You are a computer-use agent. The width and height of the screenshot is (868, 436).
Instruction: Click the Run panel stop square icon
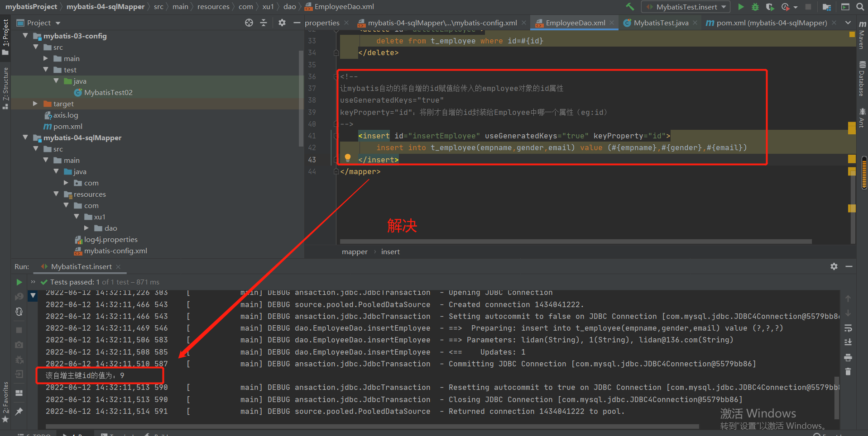click(x=19, y=330)
